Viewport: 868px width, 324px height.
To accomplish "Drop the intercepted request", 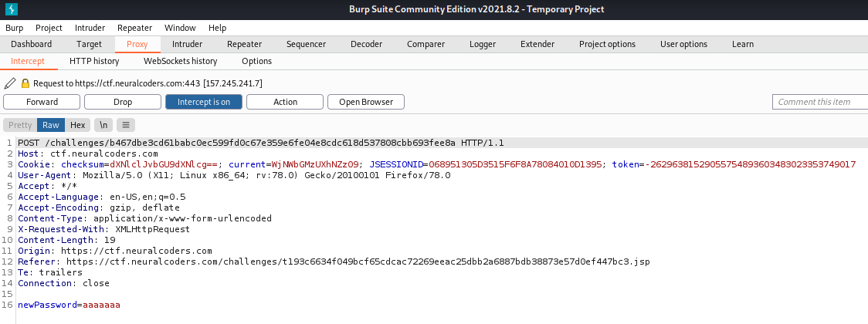I will coord(122,102).
